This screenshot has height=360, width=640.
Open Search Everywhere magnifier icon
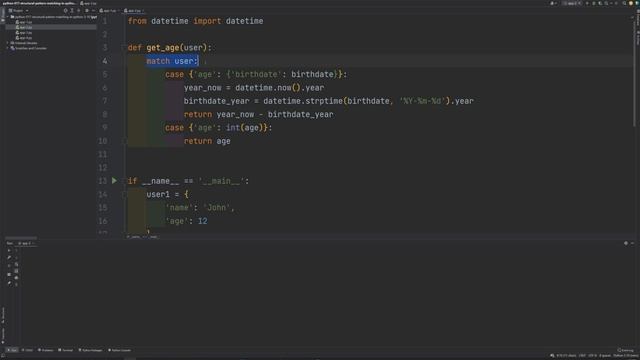(x=624, y=3)
